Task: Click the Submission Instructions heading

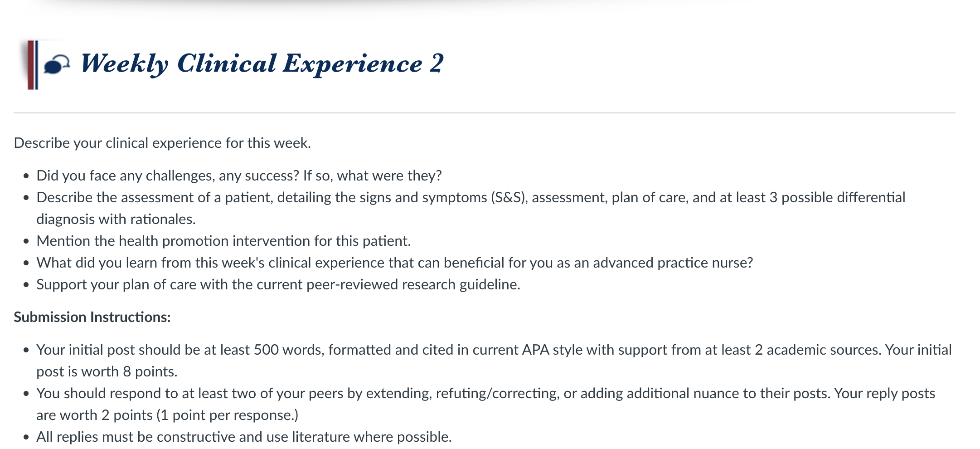Action: [x=92, y=317]
